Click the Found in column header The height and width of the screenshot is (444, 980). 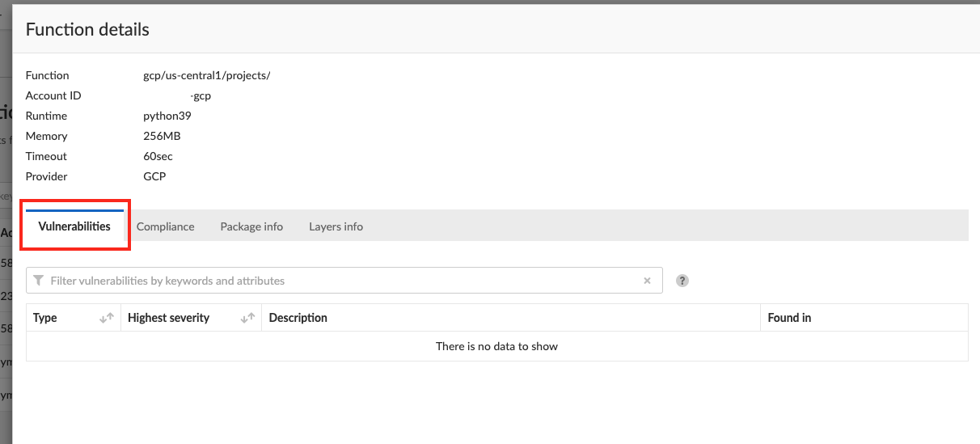(x=789, y=318)
